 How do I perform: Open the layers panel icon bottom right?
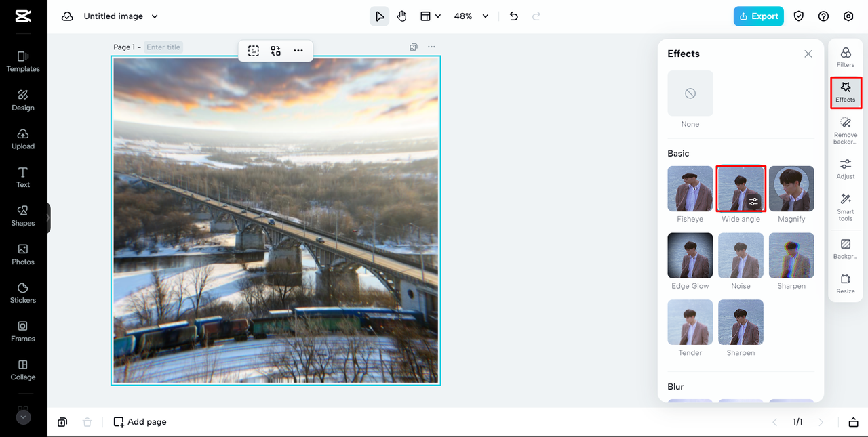coord(853,422)
